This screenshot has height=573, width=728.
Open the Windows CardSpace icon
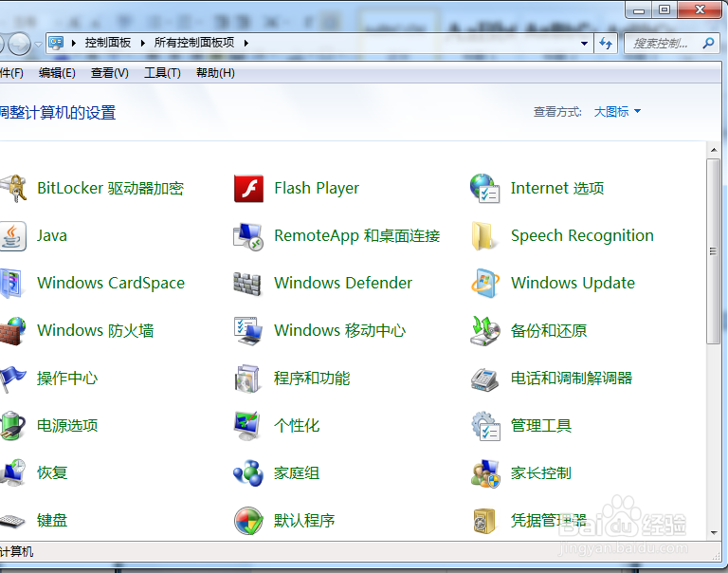(x=11, y=283)
